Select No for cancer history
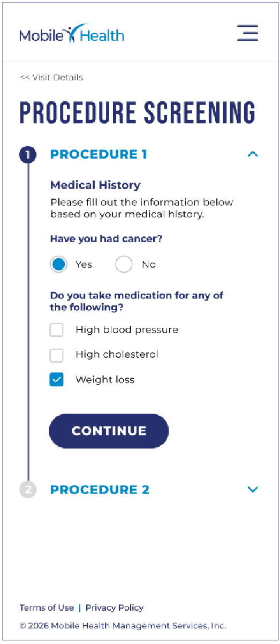This screenshot has height=644, width=280. (124, 265)
